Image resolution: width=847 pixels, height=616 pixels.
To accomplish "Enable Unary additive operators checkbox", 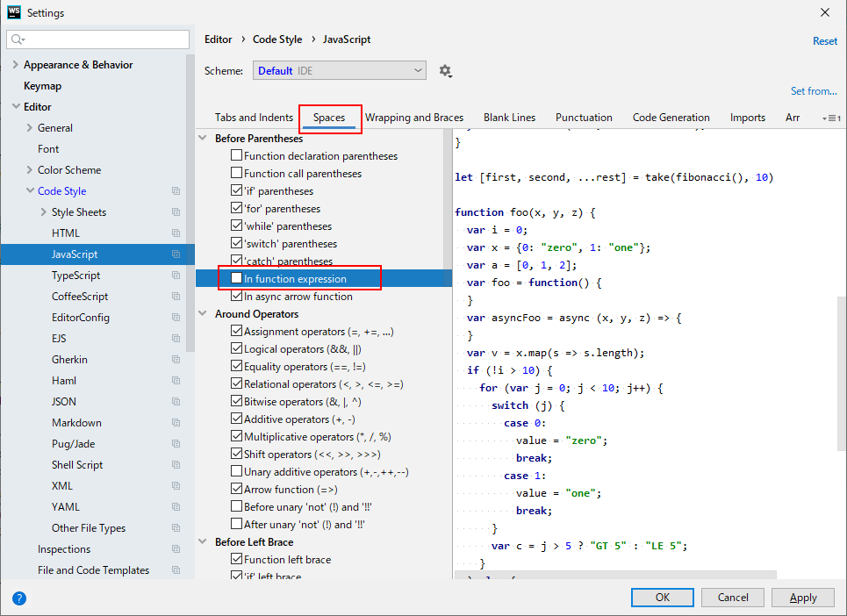I will [236, 471].
